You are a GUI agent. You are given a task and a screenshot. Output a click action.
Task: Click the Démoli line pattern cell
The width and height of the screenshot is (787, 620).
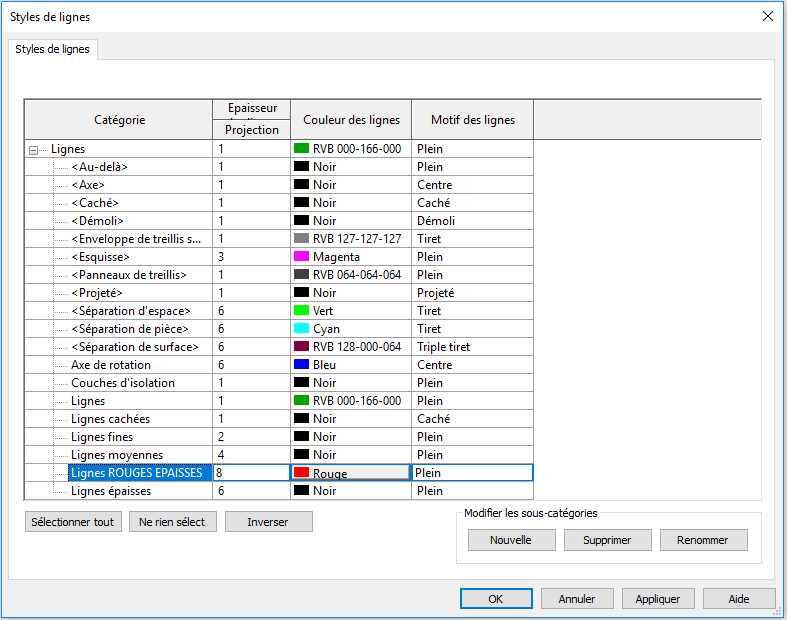click(472, 221)
